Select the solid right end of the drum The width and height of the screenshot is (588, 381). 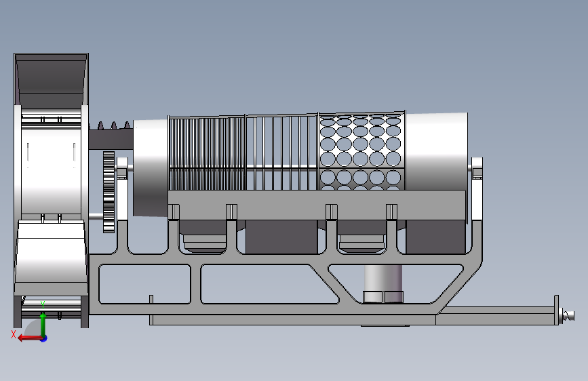tap(437, 151)
